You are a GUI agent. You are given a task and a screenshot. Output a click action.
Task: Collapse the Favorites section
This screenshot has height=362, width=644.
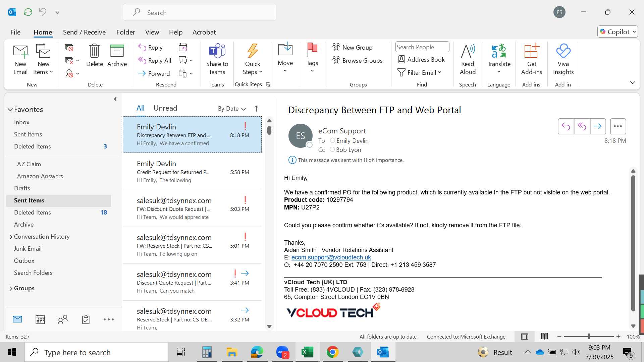10,110
